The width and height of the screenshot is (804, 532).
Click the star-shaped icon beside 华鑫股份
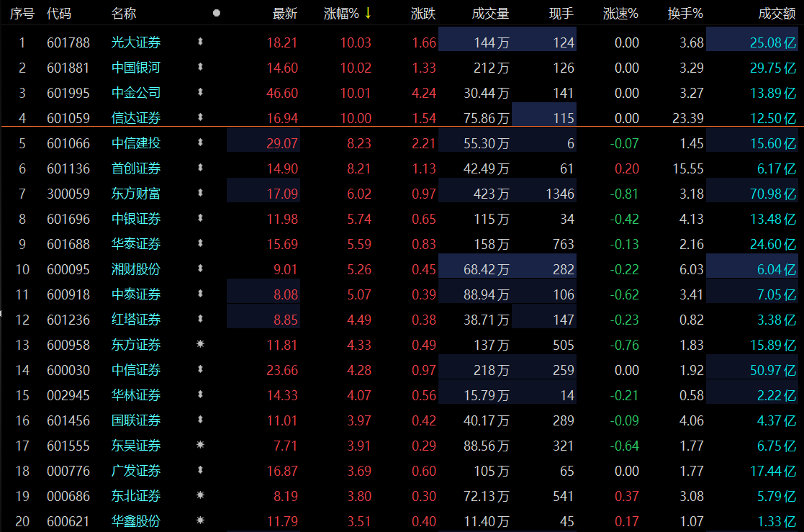(200, 520)
